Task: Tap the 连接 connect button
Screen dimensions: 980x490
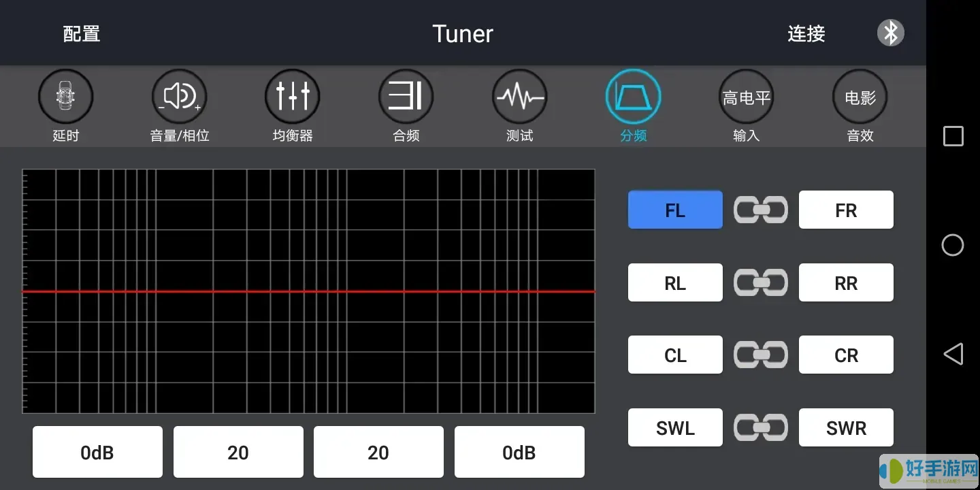Action: point(806,33)
